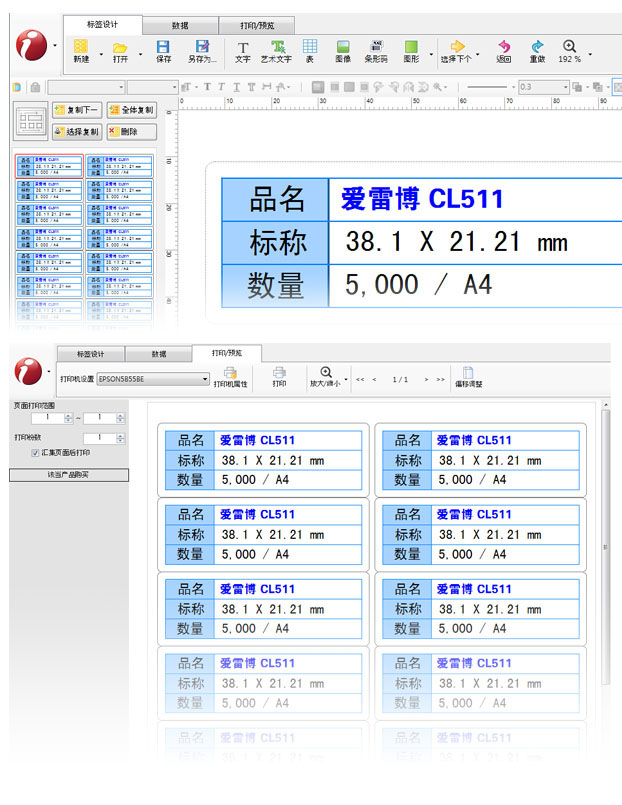Open the font name combo box
Image resolution: width=622 pixels, height=805 pixels.
pyautogui.click(x=87, y=87)
